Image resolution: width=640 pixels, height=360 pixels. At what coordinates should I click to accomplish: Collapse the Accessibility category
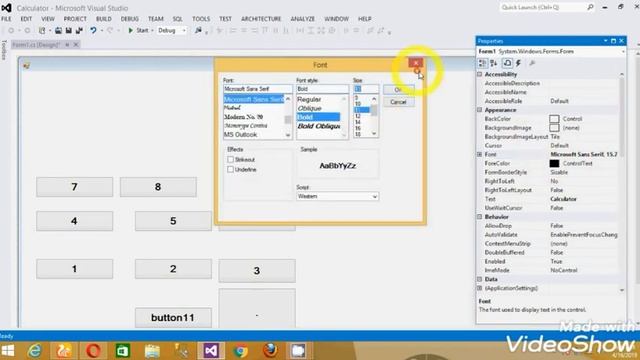(480, 74)
